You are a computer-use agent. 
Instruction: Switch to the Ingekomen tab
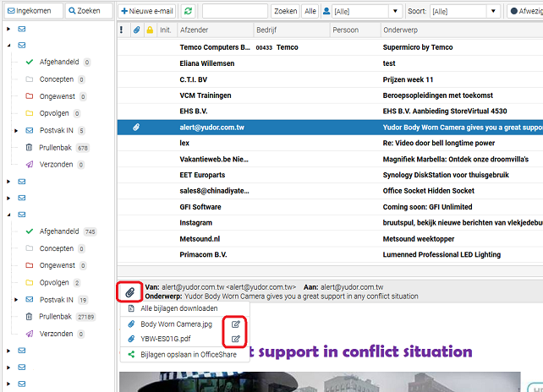pyautogui.click(x=31, y=12)
